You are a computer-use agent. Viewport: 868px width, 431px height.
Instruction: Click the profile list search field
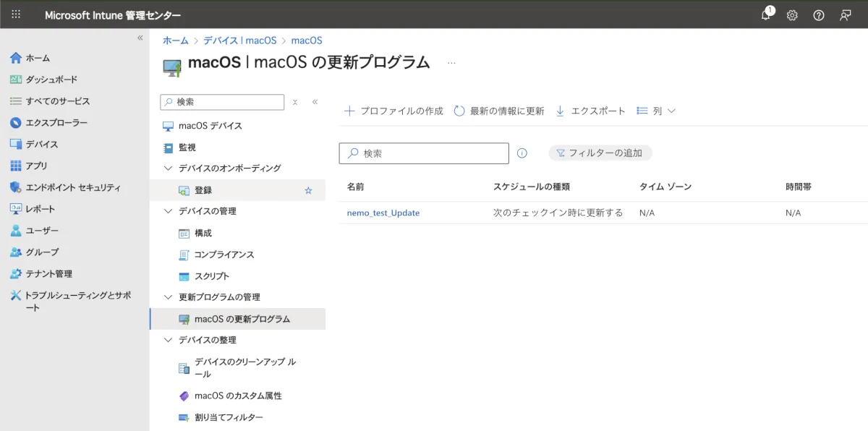[x=424, y=153]
